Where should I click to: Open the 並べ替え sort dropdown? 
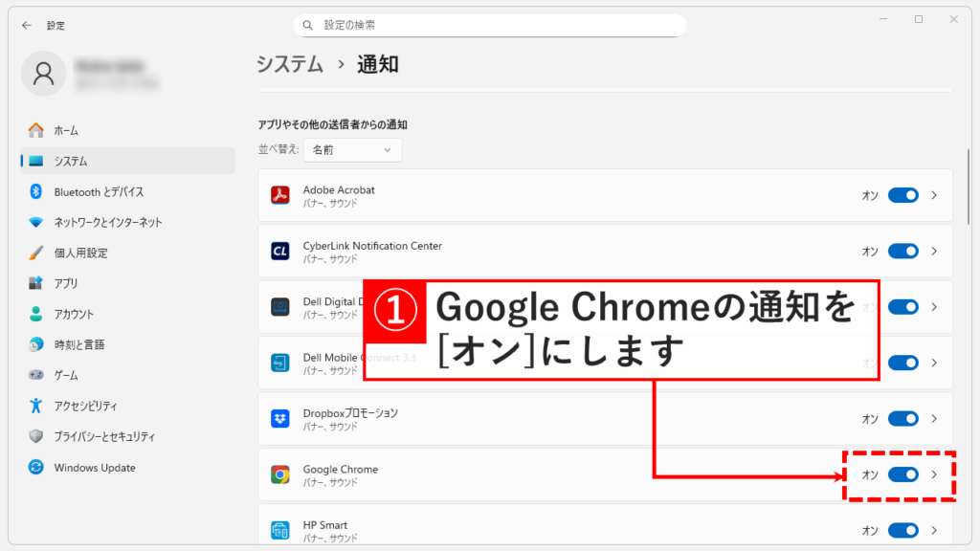pyautogui.click(x=352, y=150)
